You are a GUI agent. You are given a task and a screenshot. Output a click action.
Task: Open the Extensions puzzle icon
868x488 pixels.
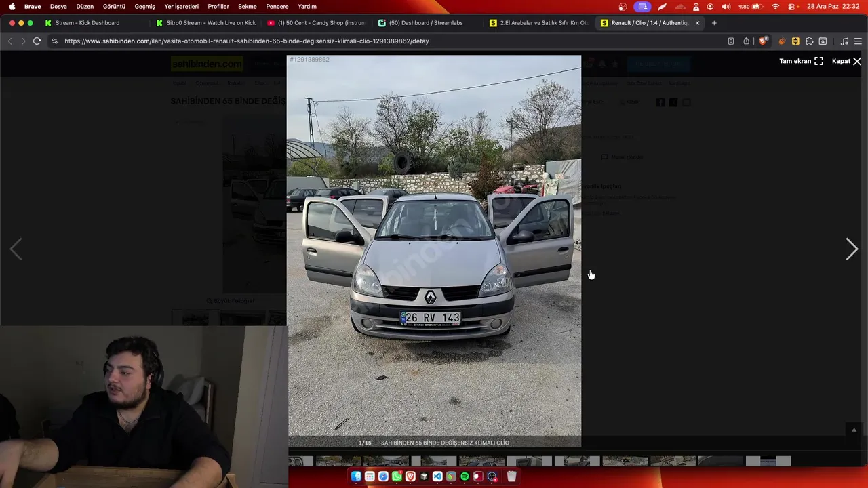(x=809, y=41)
